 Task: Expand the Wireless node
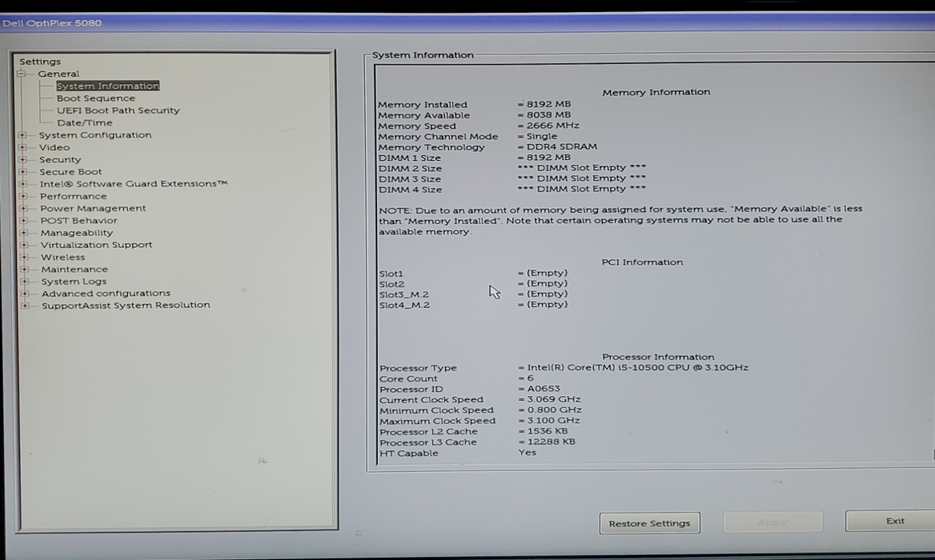25,258
